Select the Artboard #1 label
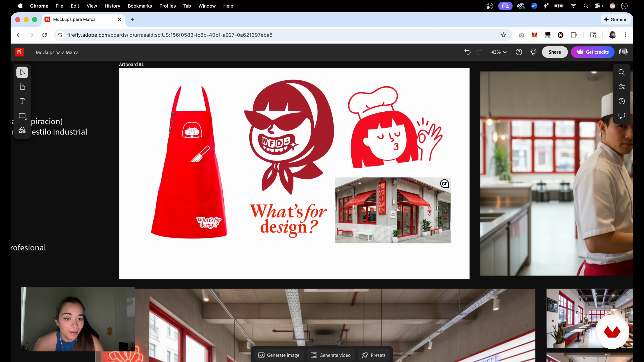 coord(131,64)
